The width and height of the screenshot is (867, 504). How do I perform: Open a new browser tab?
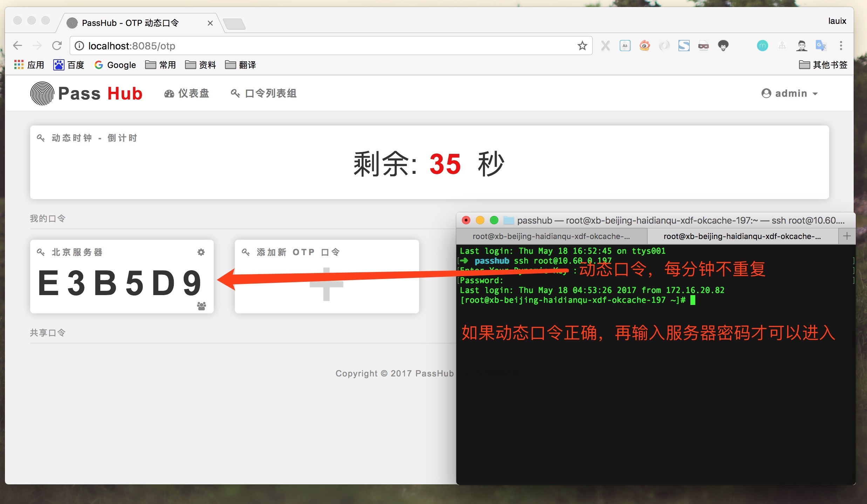point(234,24)
